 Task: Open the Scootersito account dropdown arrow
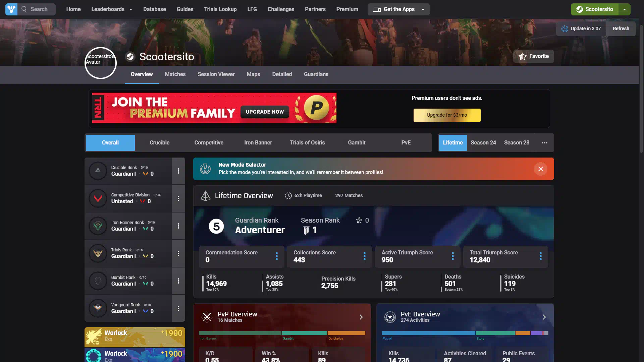625,9
